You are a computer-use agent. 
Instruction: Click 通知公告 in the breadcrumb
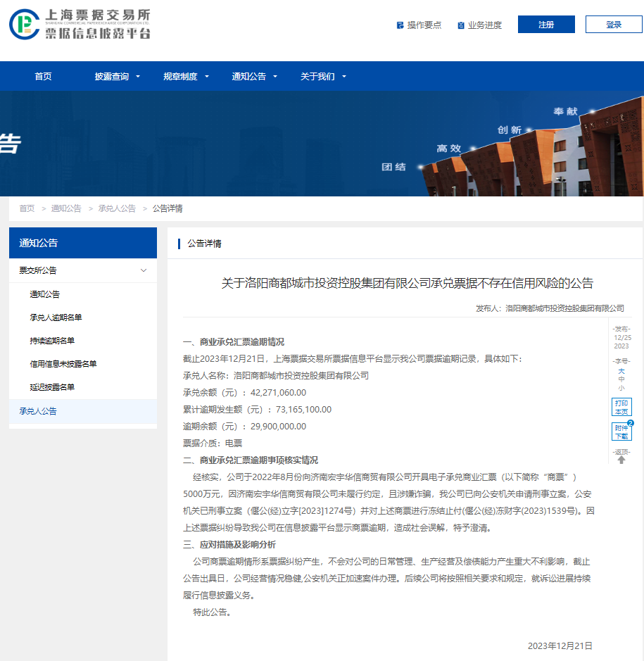[x=66, y=208]
